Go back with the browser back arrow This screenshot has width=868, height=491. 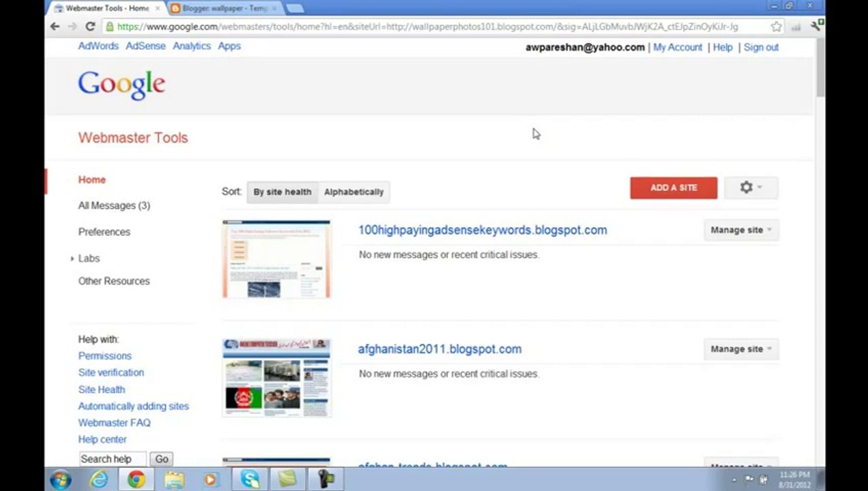55,27
